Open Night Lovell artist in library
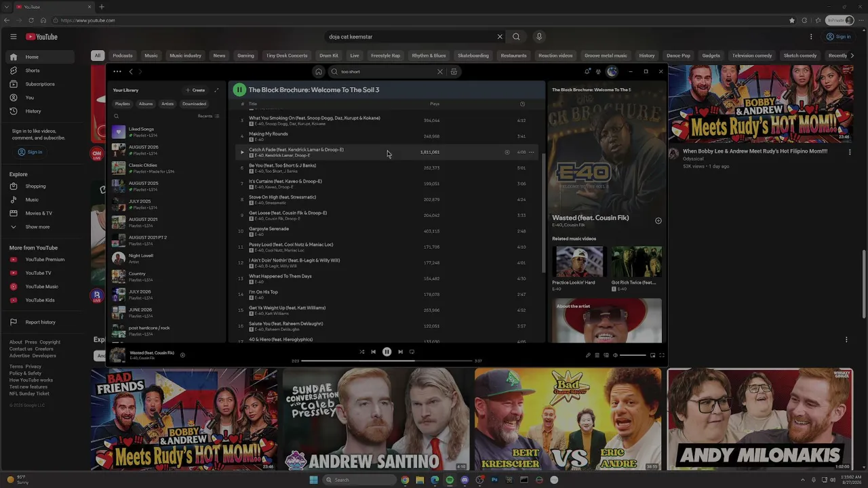The height and width of the screenshot is (488, 868). 166,258
